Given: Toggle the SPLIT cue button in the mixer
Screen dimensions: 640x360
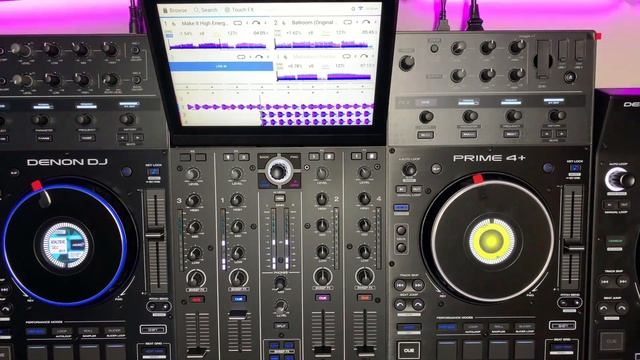Looking at the screenshot, I should (281, 326).
